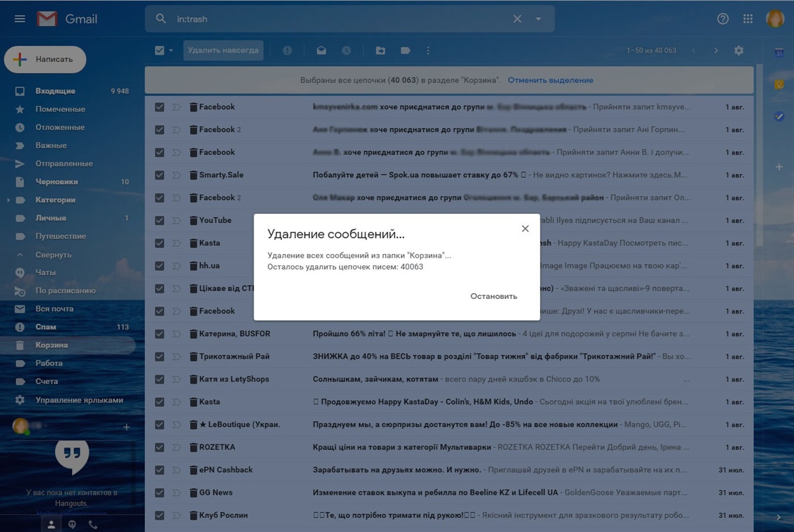
Task: Click the labels tag toolbar icon
Action: 405,51
